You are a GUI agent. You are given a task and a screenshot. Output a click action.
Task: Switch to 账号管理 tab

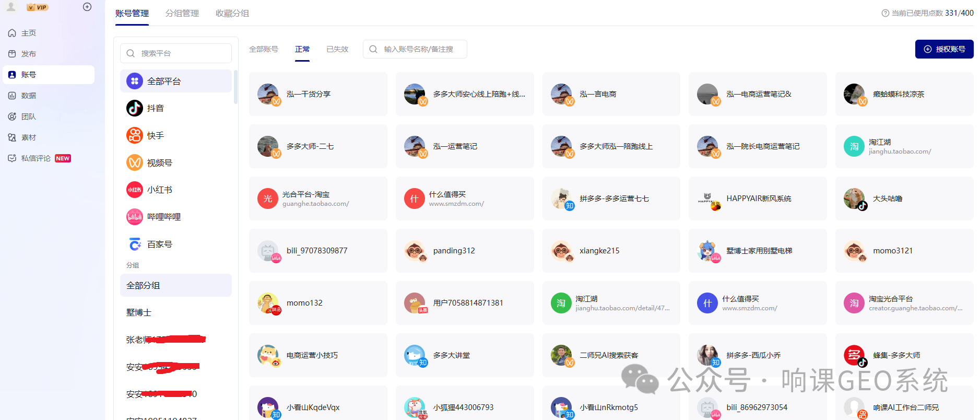coord(132,13)
